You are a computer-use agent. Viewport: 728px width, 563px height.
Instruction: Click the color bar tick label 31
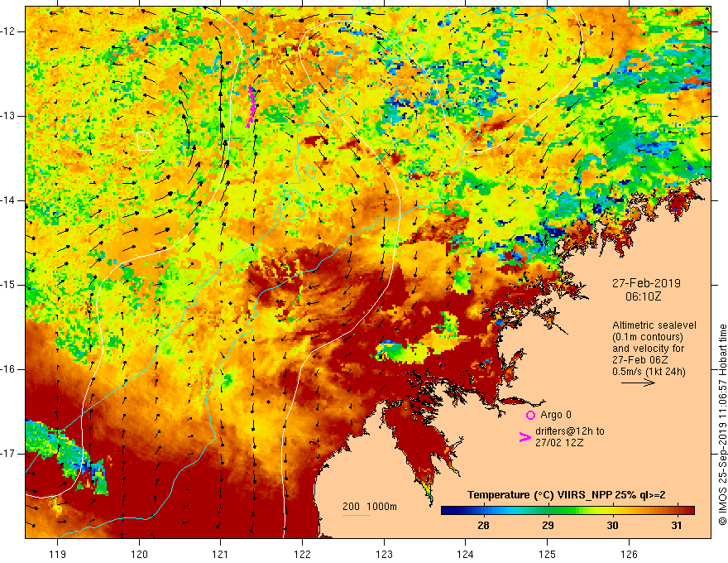tap(677, 526)
